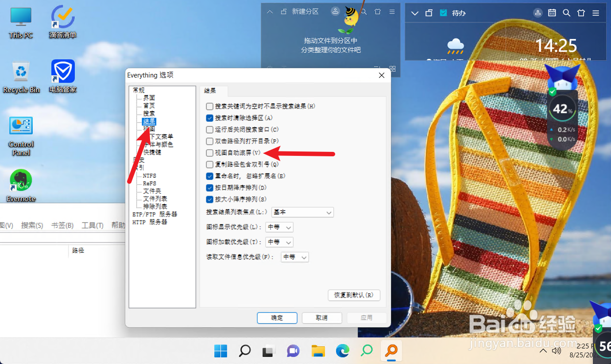The height and width of the screenshot is (364, 611).
Task: Open the hamburger menu in 新建分区 widget
Action: 392,12
